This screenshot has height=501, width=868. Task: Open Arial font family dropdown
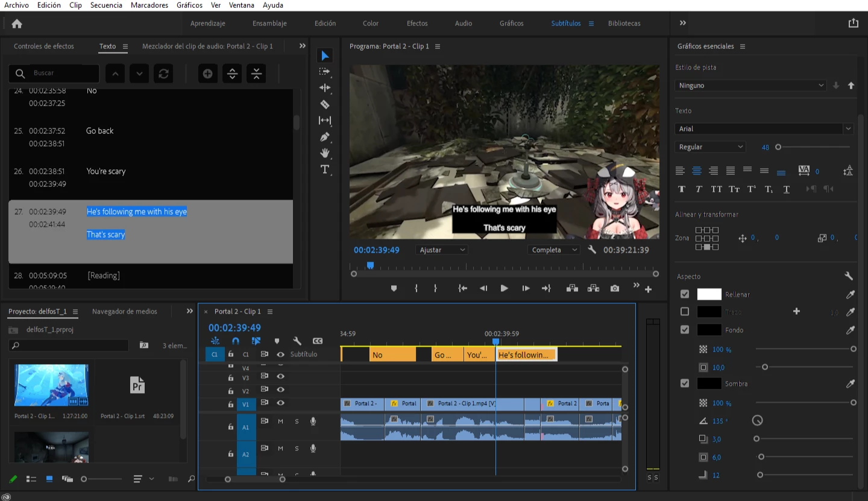(x=764, y=128)
